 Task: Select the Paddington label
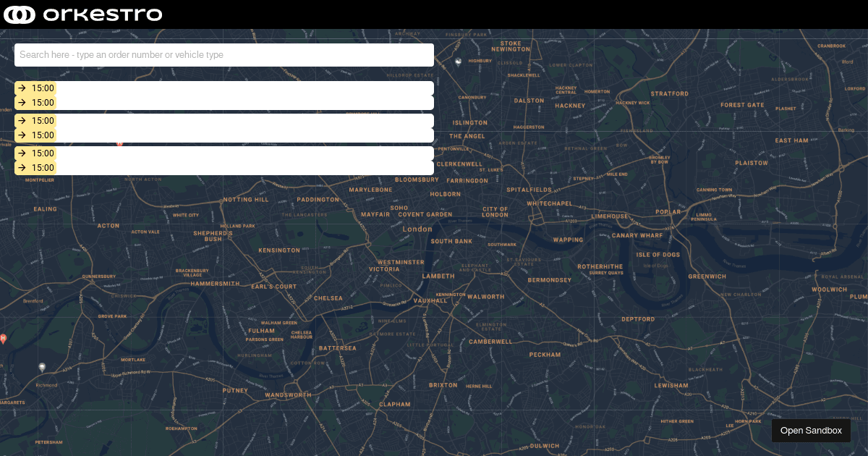[x=318, y=200]
